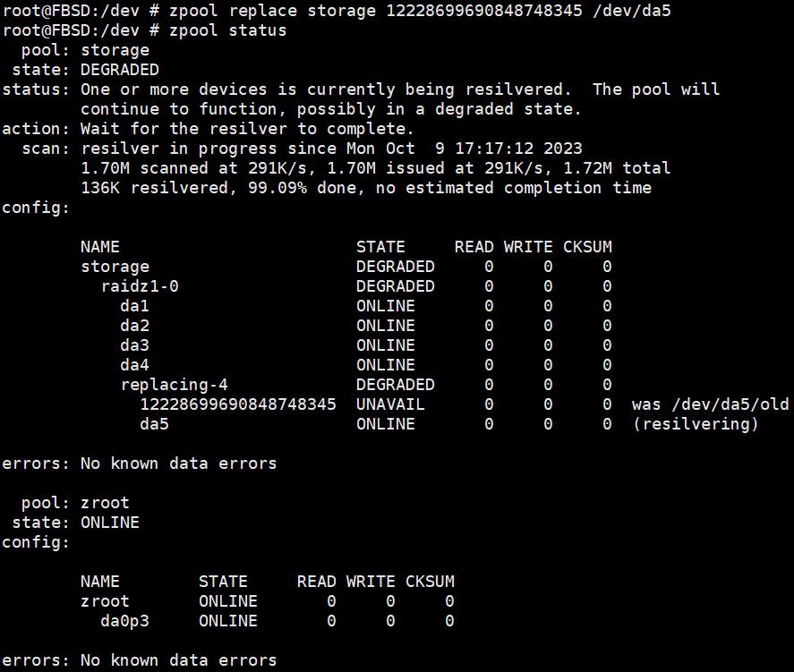
Task: Click the UNAVAIL state text
Action: tap(390, 404)
